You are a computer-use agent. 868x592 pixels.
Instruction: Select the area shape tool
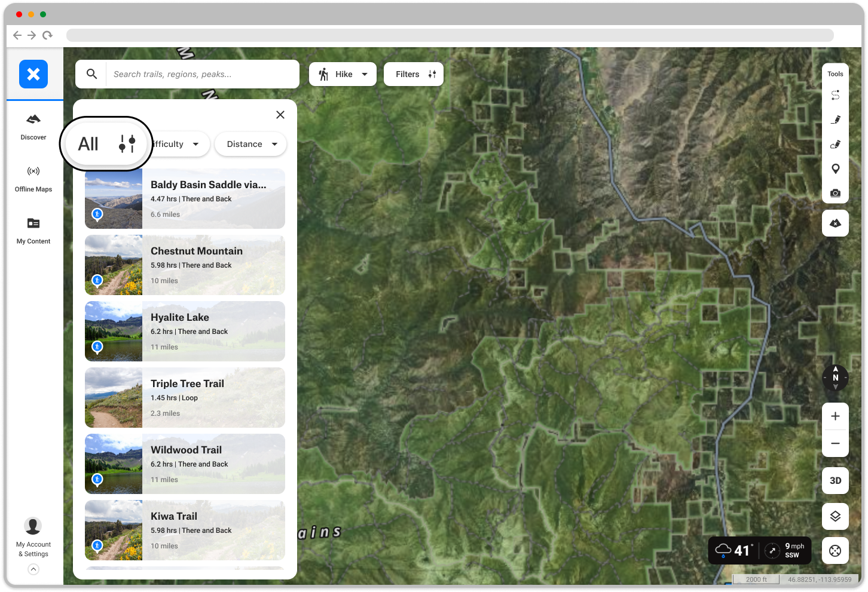[x=835, y=144]
